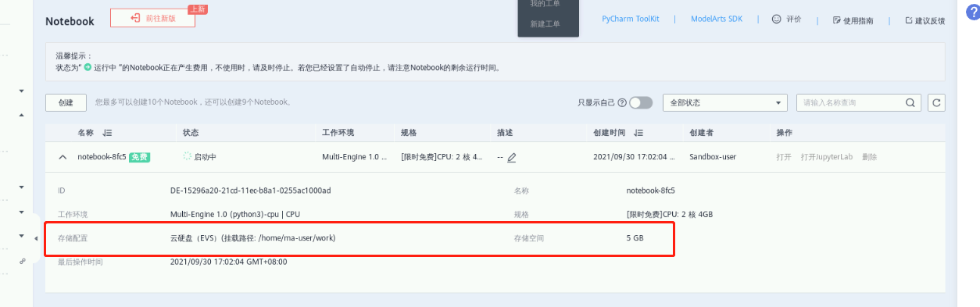Click the 创建 button

coord(66,102)
